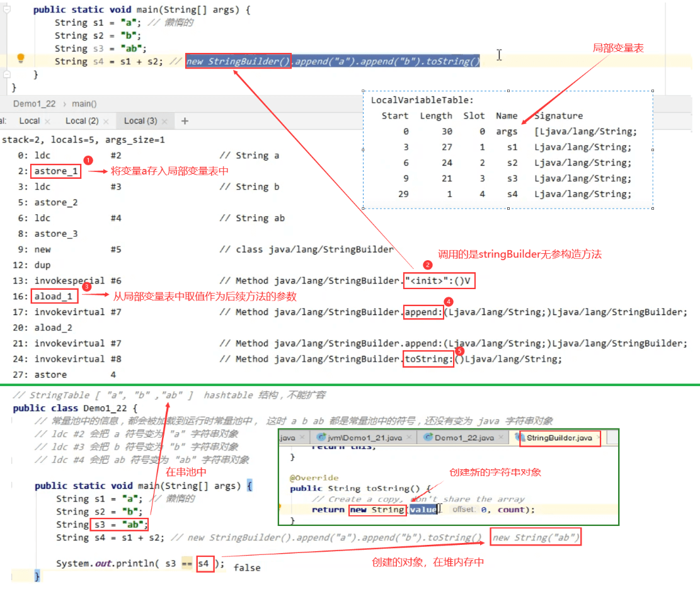Open the StringBuilder.java editor tab
The image size is (700, 594).
tap(559, 438)
